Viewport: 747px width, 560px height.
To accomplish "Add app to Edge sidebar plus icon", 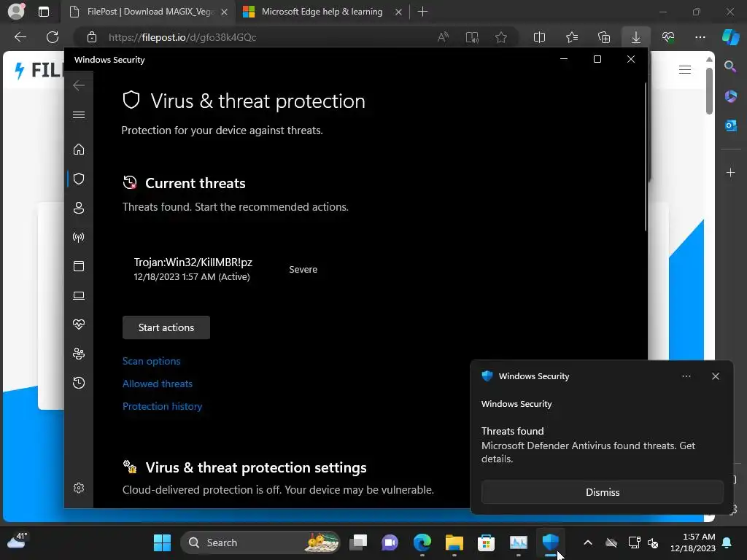I will 731,172.
